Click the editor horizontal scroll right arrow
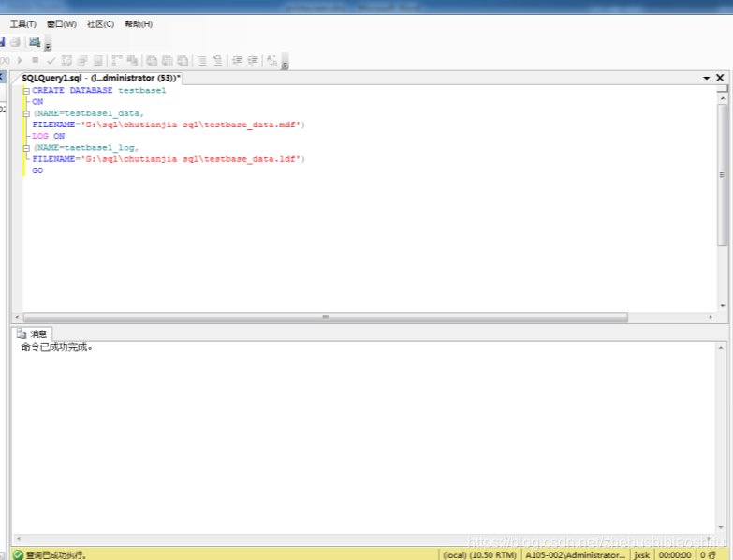Viewport: 733px width, 560px height. click(x=711, y=317)
